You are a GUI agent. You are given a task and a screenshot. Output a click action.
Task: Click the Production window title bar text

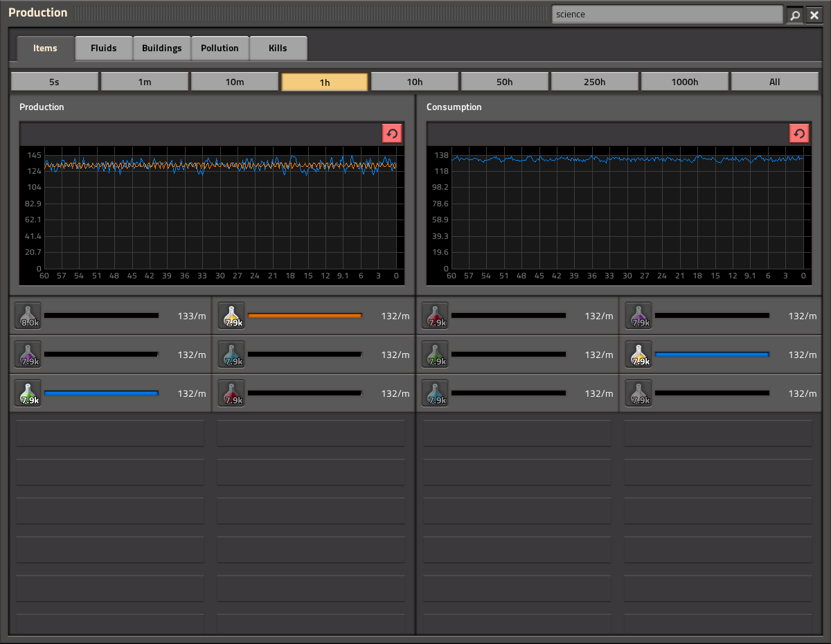(x=38, y=12)
